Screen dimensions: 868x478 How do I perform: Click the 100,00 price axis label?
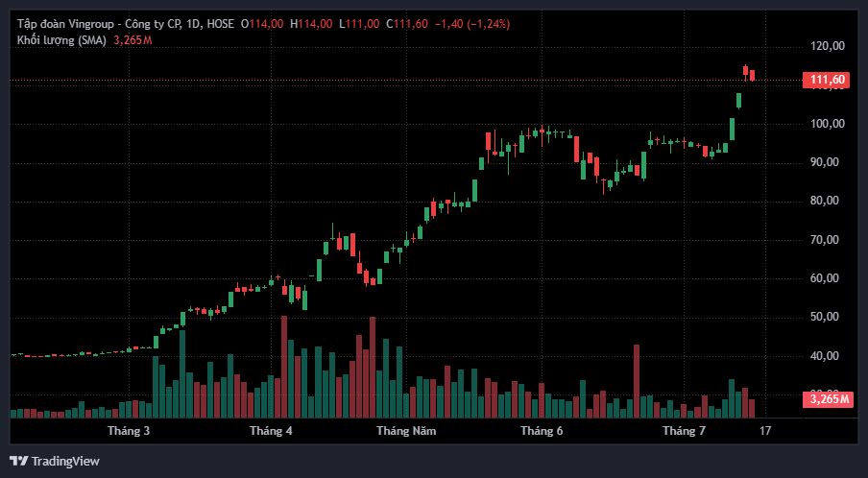click(828, 124)
